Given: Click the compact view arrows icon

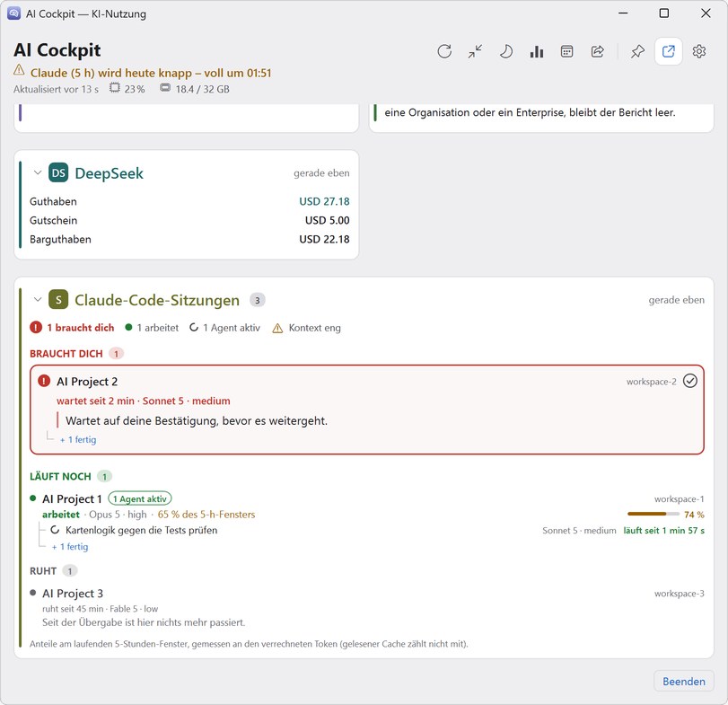Looking at the screenshot, I should pos(475,51).
